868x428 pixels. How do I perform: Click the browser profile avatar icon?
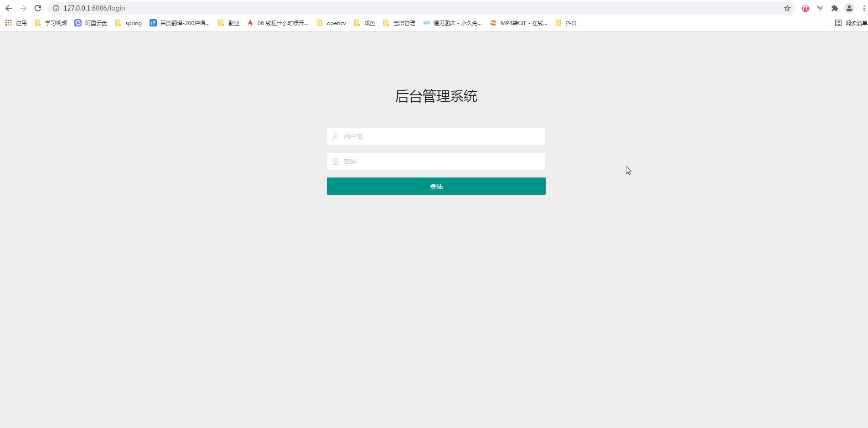(x=849, y=8)
